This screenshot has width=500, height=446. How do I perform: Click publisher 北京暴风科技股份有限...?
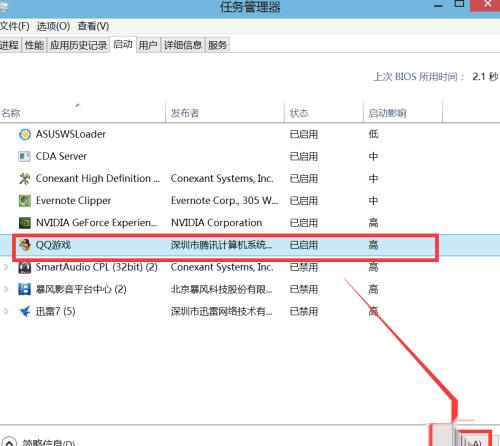pyautogui.click(x=221, y=289)
